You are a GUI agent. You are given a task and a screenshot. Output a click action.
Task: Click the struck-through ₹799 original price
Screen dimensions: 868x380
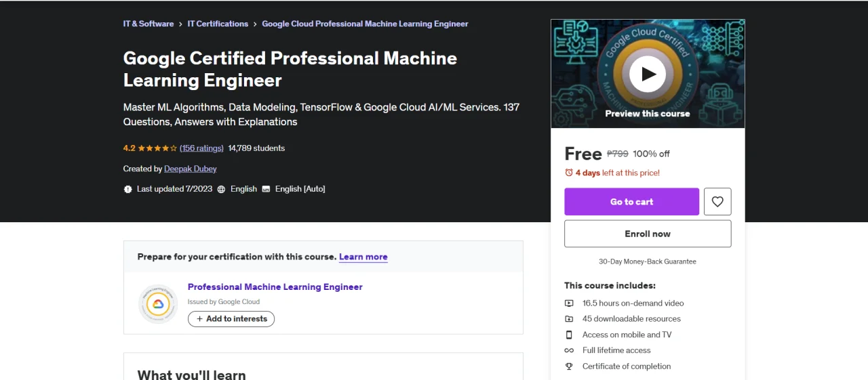tap(618, 154)
